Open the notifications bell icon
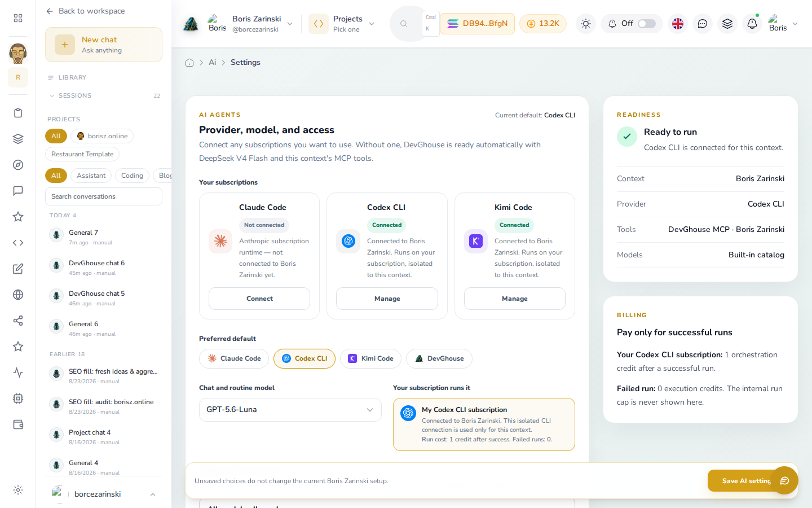 point(752,24)
